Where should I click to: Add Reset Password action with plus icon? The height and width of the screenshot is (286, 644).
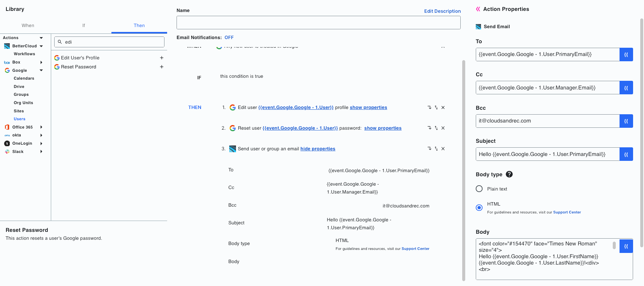point(161,67)
